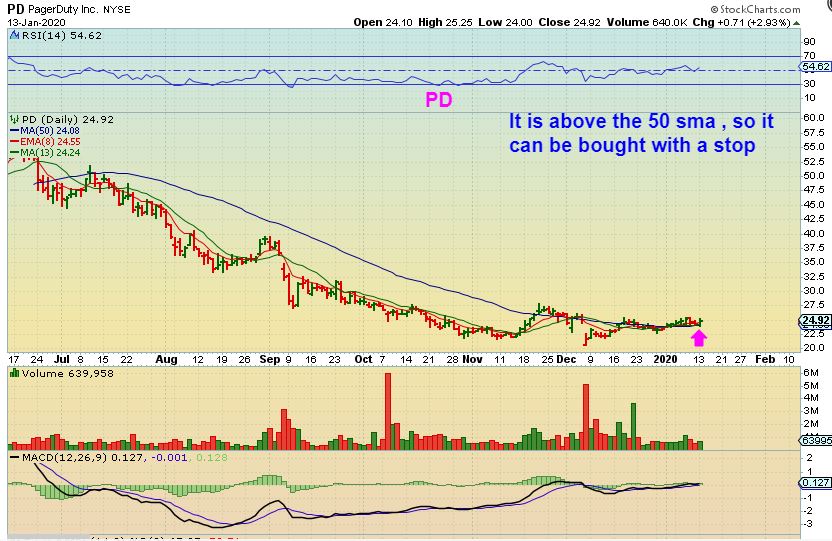The width and height of the screenshot is (832, 541).
Task: Click the 60.0 label on the price axis
Action: pos(814,117)
